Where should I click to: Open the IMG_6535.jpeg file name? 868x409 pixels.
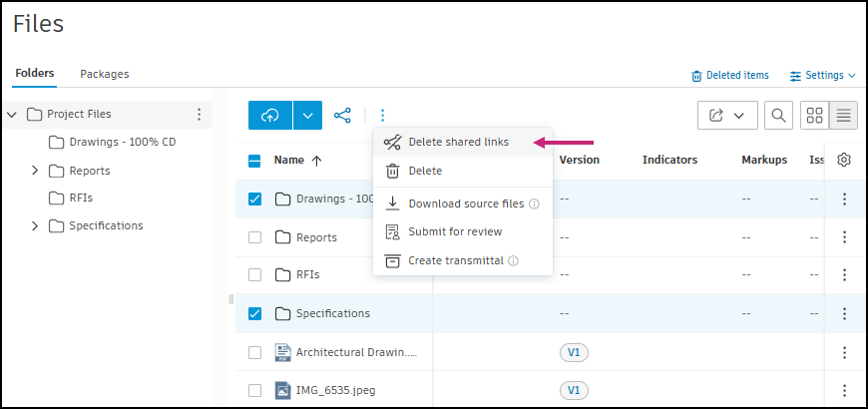pos(336,390)
